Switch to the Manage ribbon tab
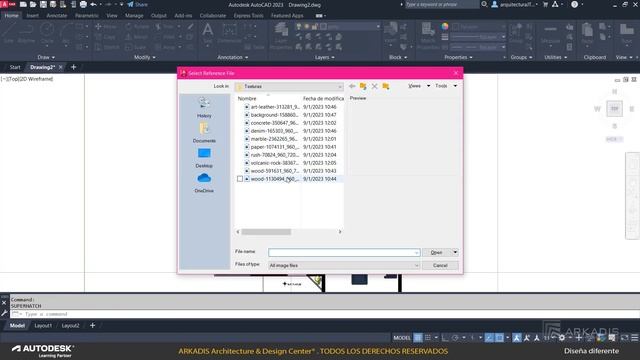 pyautogui.click(x=134, y=16)
